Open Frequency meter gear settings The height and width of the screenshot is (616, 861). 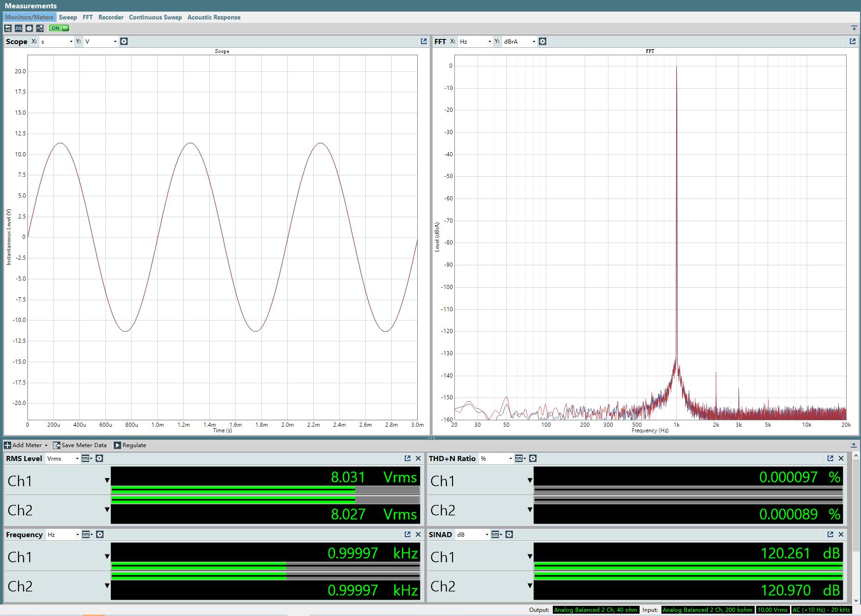pyautogui.click(x=100, y=534)
